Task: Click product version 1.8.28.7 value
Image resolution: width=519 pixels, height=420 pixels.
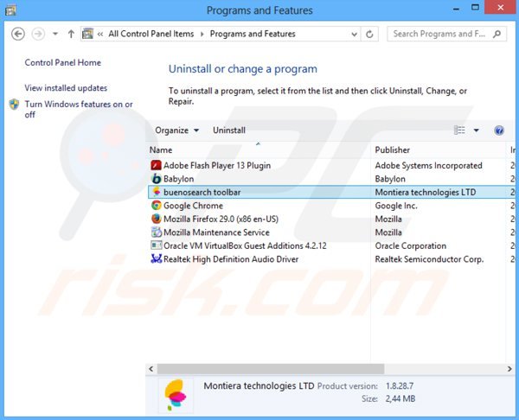Action: point(400,386)
